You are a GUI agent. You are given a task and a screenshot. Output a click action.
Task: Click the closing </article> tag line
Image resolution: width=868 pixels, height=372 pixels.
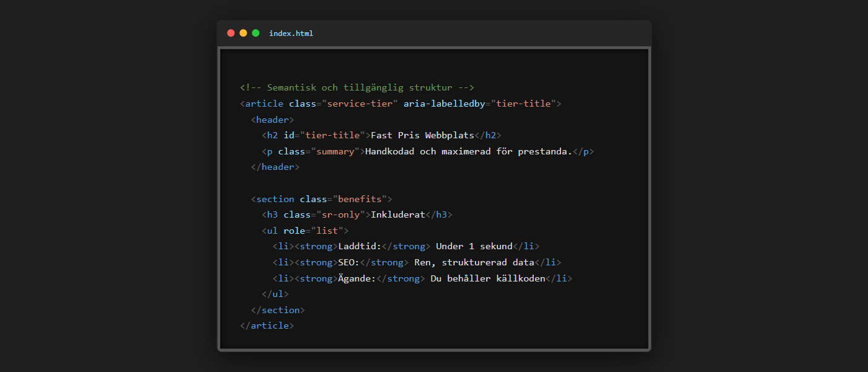[267, 325]
